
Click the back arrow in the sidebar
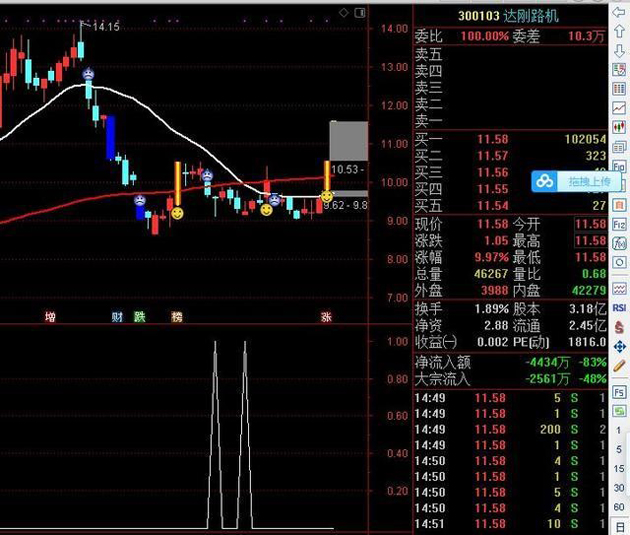tap(619, 13)
